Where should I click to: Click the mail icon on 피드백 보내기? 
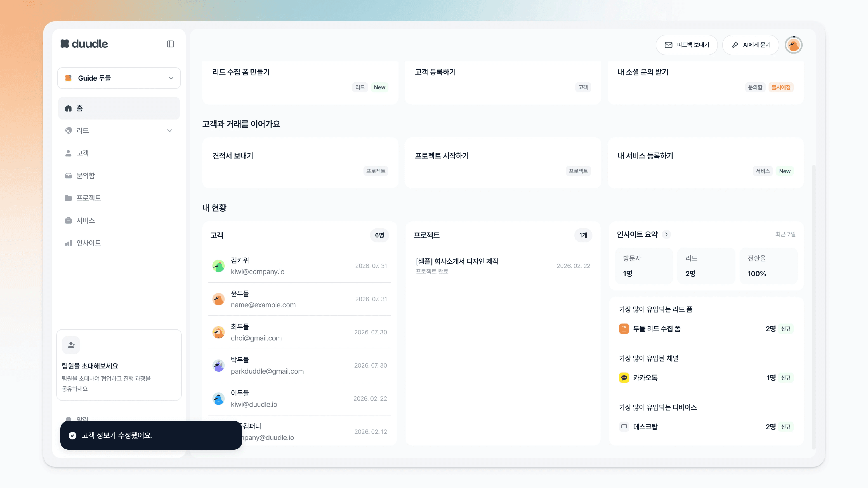pos(669,45)
